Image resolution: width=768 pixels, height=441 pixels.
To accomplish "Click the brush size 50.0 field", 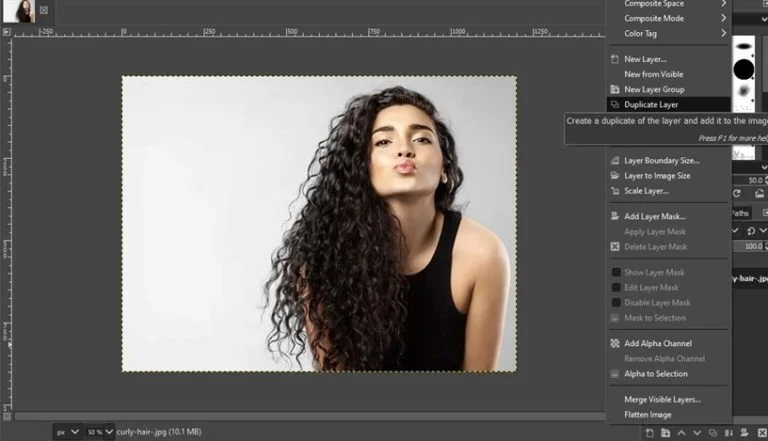I will tap(749, 180).
